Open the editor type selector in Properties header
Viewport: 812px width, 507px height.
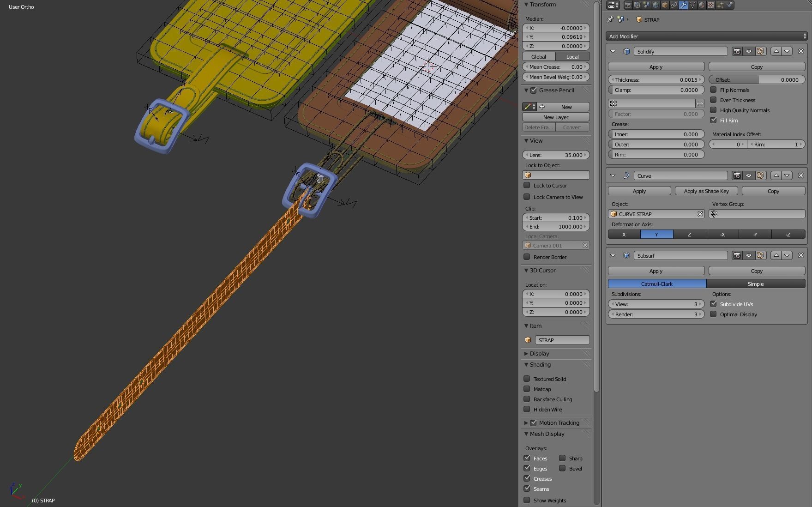click(x=613, y=5)
